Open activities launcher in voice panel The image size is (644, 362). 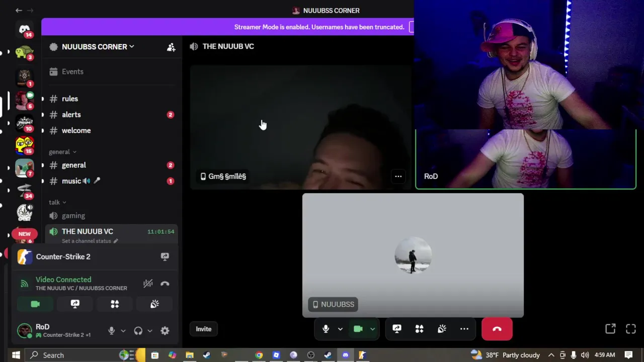tap(115, 304)
